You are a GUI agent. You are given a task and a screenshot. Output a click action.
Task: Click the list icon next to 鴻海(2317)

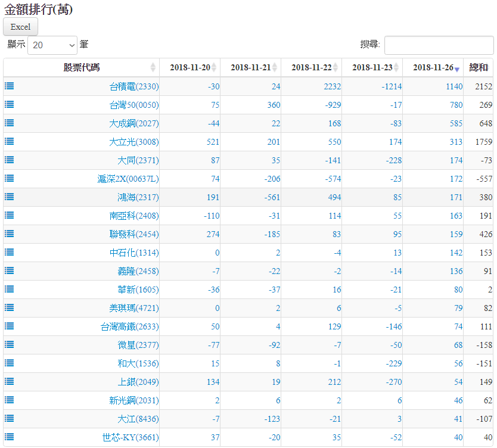pos(10,197)
